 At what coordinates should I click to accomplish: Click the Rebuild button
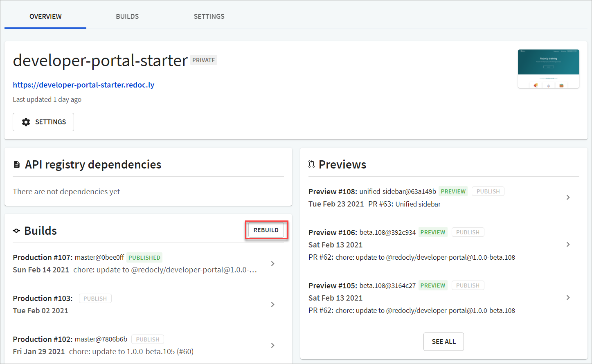point(266,230)
